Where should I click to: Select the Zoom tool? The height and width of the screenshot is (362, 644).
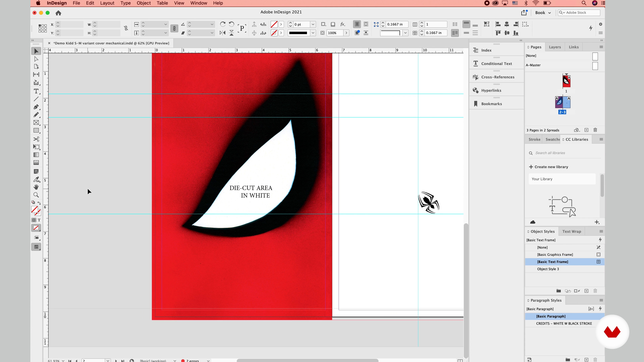coord(36,195)
